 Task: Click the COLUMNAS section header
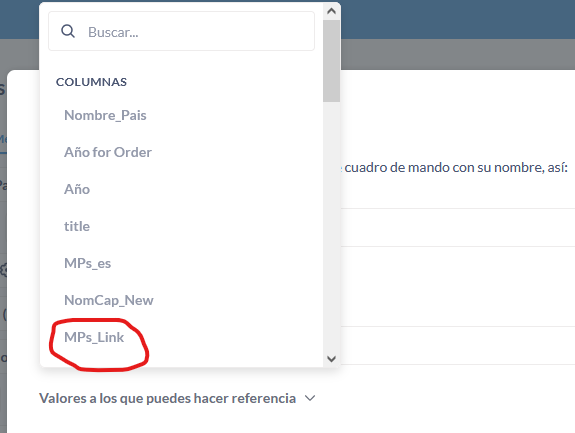[91, 82]
